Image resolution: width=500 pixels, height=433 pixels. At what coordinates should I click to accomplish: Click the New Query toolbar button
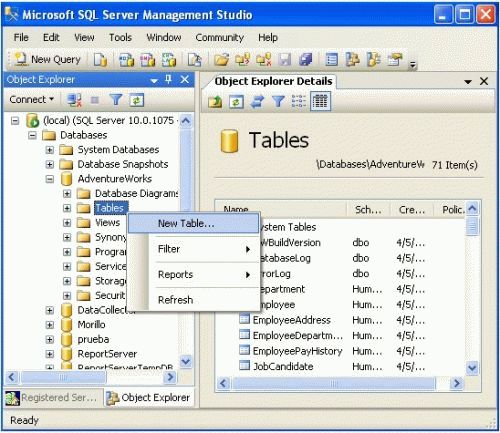[47, 60]
